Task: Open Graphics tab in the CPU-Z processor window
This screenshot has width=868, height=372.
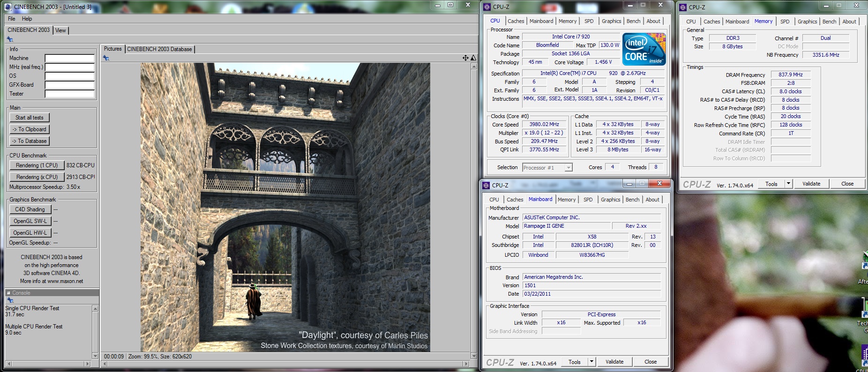Action: click(612, 21)
